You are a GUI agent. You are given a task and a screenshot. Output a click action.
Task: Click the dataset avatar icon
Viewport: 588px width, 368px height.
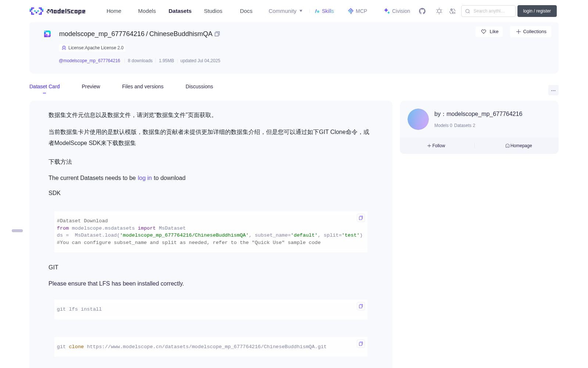[x=47, y=34]
